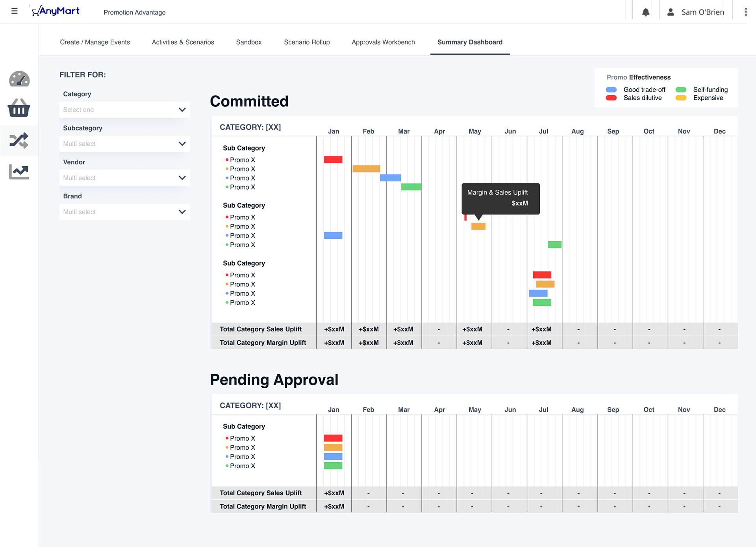Click the user profile icon
756x547 pixels.
[x=671, y=12]
